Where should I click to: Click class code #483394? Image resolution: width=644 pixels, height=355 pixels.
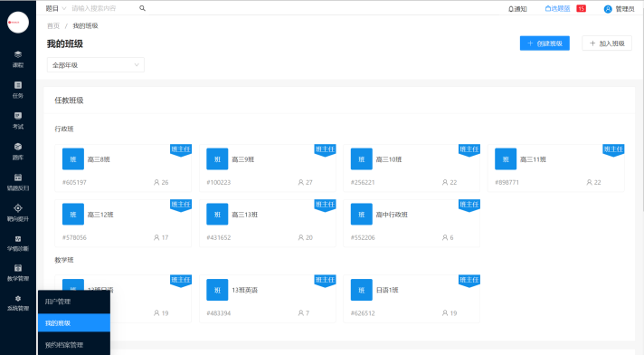coord(219,313)
